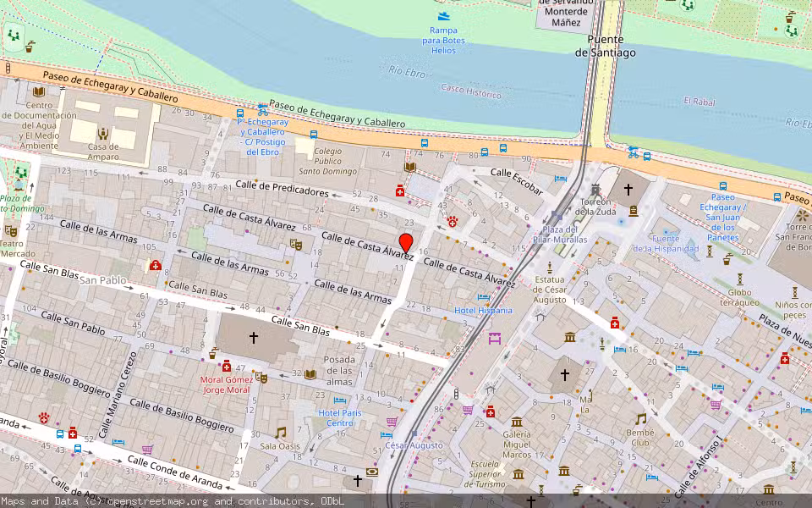812x508 pixels.
Task: Click the Fuente de la Hispanidad label
Action: (x=666, y=244)
